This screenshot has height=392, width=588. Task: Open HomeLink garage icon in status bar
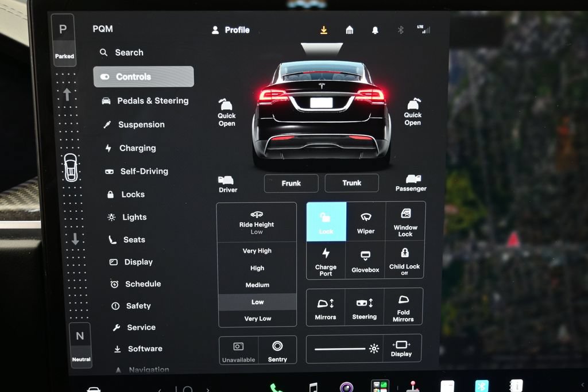pyautogui.click(x=350, y=30)
